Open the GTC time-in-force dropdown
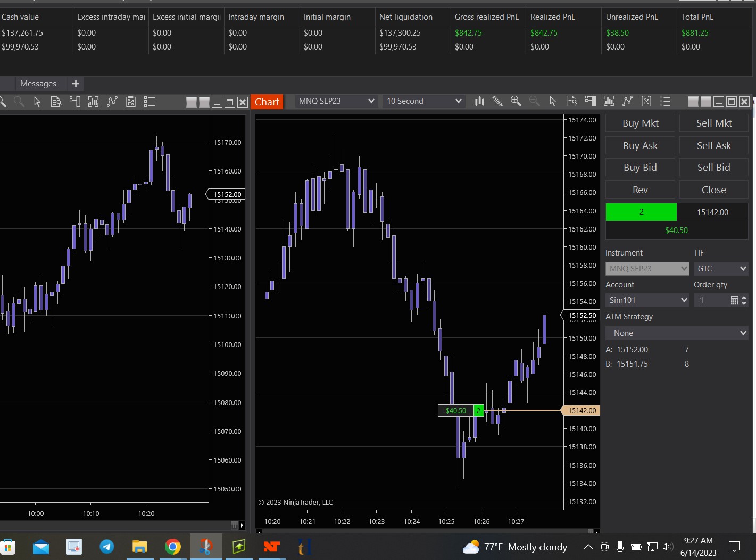756x560 pixels. 720,269
